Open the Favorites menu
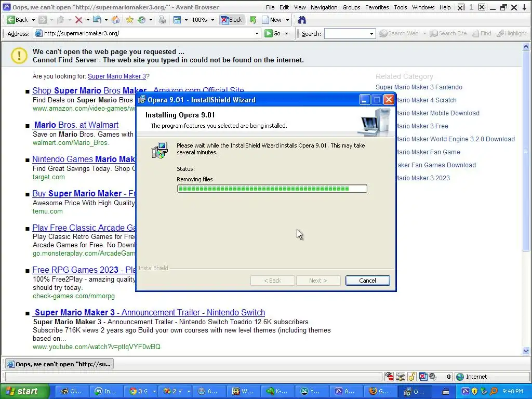This screenshot has height=399, width=532. (377, 7)
